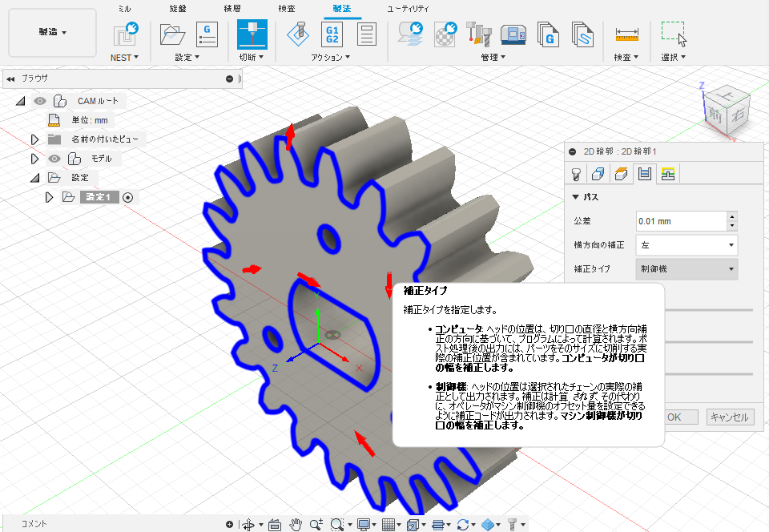
Task: Click the selection rectangle icon
Action: tap(674, 34)
